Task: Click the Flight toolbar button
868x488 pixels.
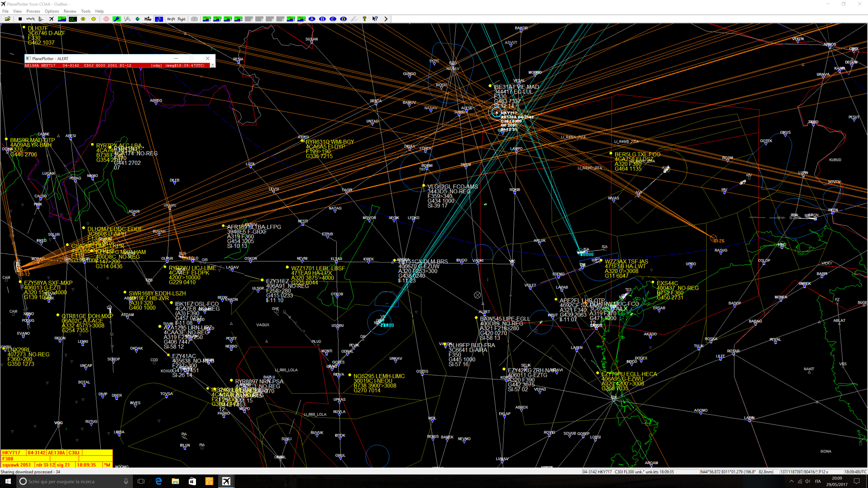Action: pyautogui.click(x=182, y=19)
